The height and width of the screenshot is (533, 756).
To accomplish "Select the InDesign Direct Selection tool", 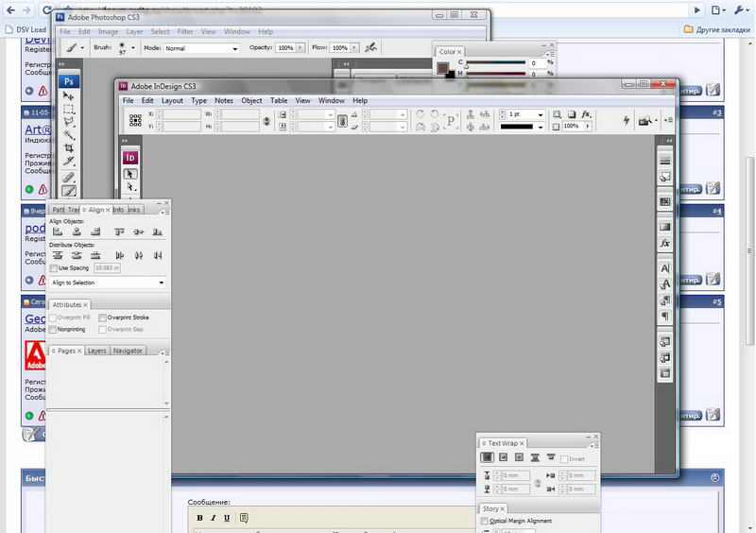I will 129,187.
